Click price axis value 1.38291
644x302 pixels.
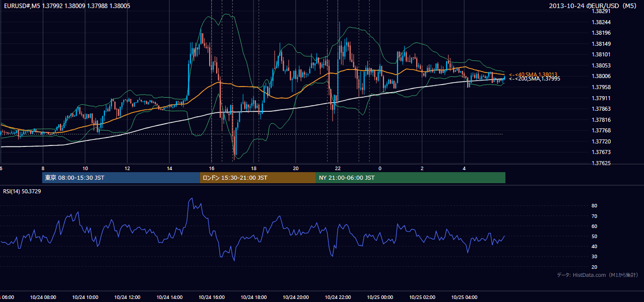tap(601, 12)
